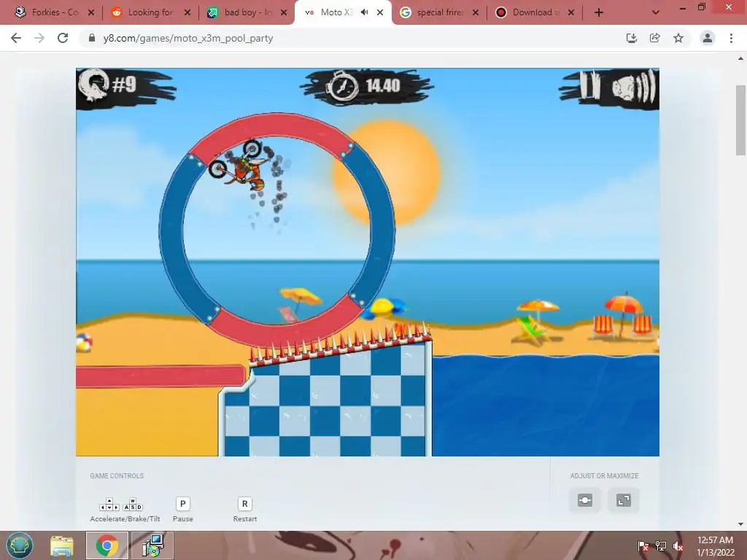Click the page vertical scrollbar thumb
Image resolution: width=747 pixels, height=560 pixels.
point(740,120)
